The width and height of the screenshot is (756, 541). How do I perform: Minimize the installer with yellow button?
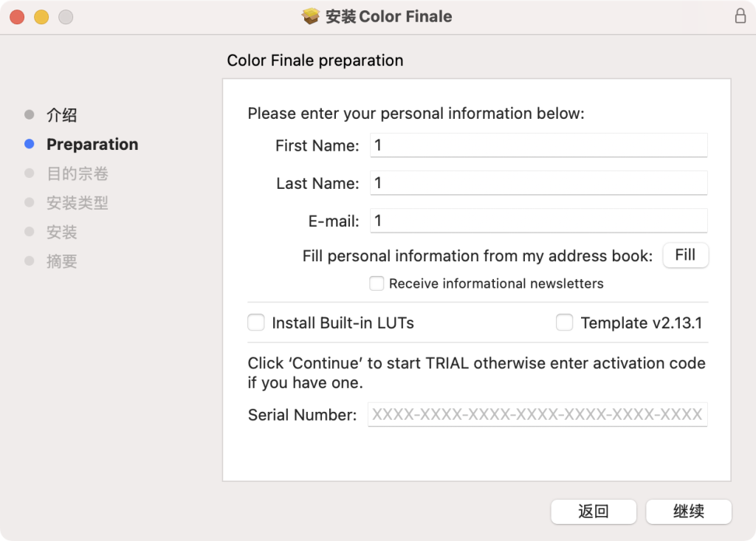pos(41,17)
